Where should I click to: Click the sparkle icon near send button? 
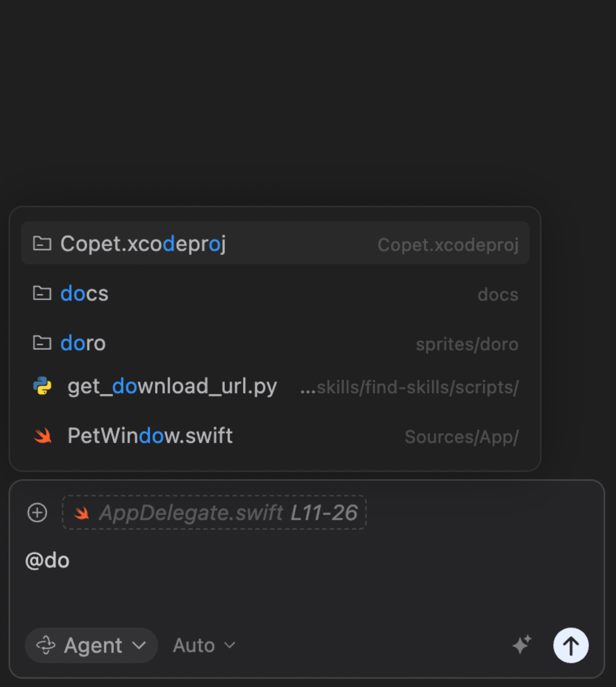pyautogui.click(x=522, y=645)
